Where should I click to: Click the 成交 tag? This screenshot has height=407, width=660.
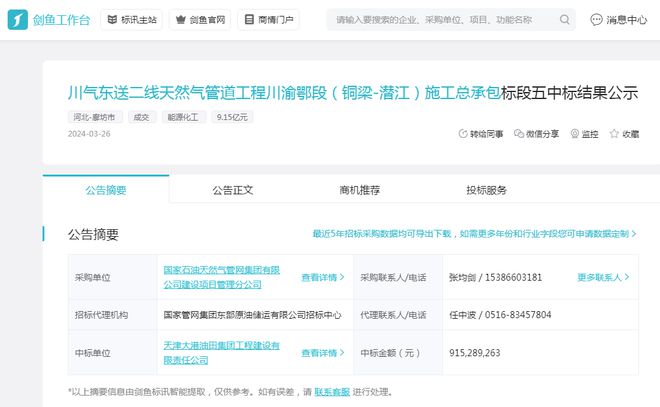(141, 117)
